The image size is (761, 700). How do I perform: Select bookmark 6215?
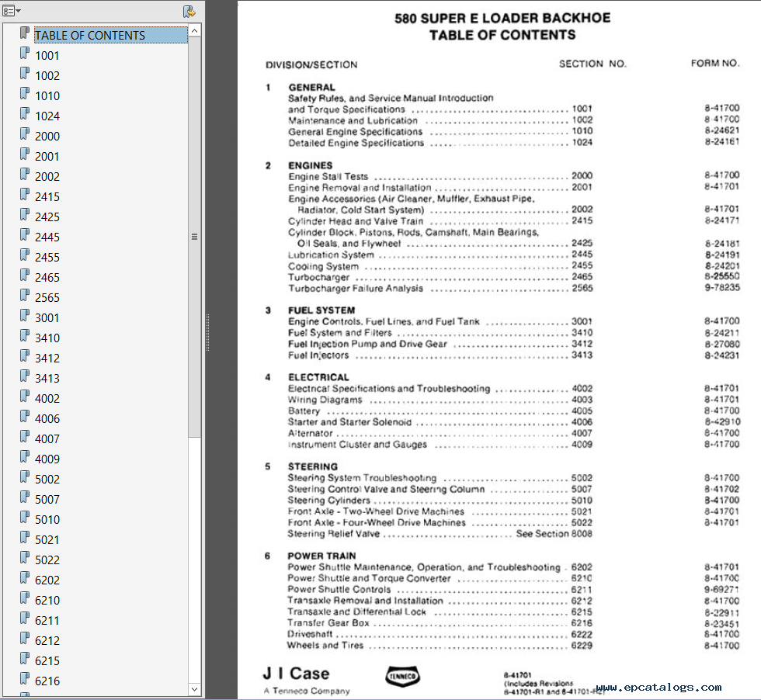click(47, 660)
